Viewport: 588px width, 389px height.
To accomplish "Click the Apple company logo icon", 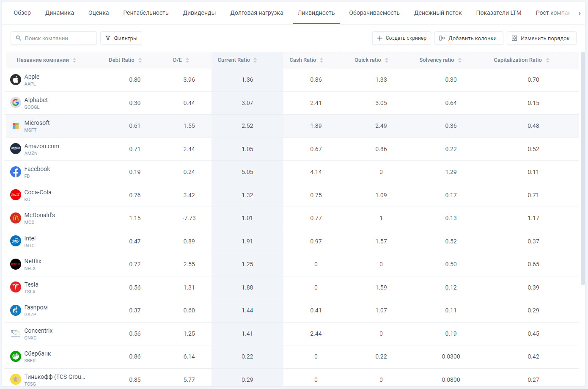I will (x=16, y=80).
